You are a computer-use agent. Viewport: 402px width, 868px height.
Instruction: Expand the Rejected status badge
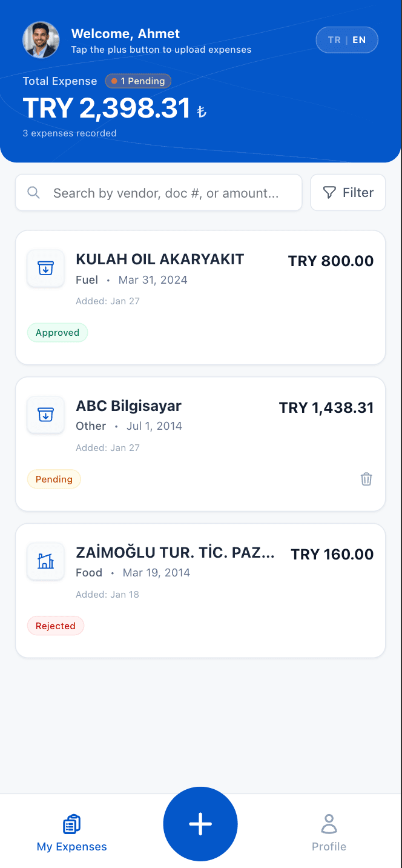(x=55, y=626)
